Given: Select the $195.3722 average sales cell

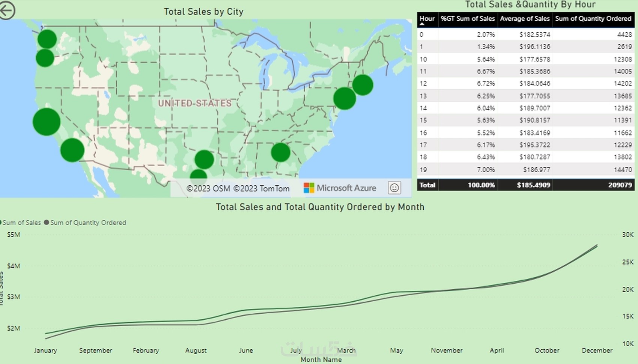Looking at the screenshot, I should pyautogui.click(x=535, y=145).
